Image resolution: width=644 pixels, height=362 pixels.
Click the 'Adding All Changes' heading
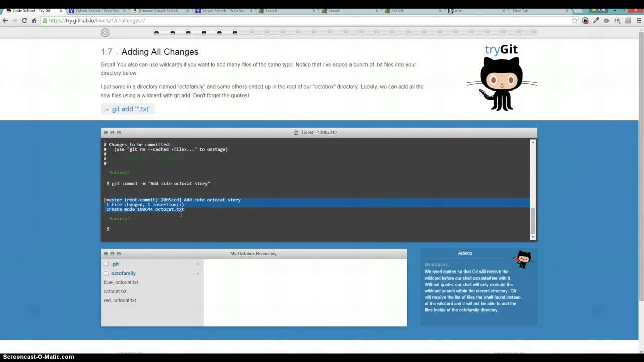point(159,52)
